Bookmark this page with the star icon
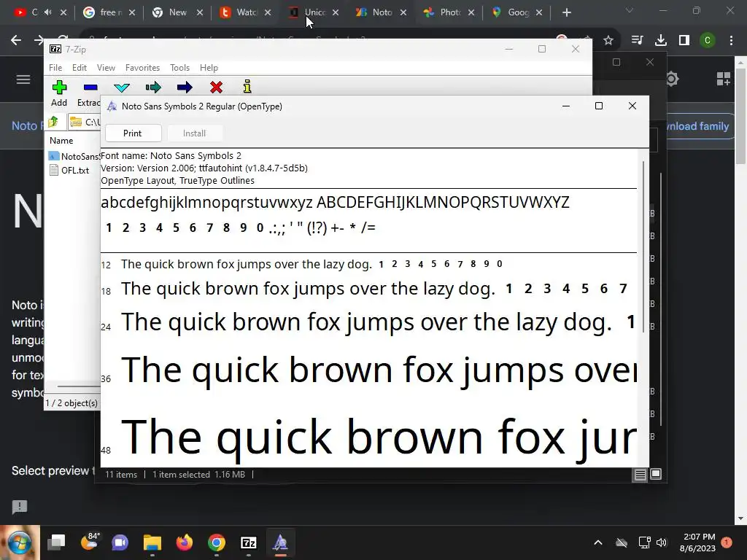747x560 pixels. [608, 41]
